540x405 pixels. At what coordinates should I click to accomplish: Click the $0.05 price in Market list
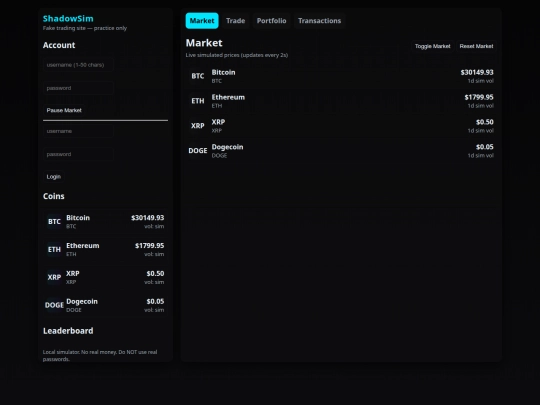485,147
